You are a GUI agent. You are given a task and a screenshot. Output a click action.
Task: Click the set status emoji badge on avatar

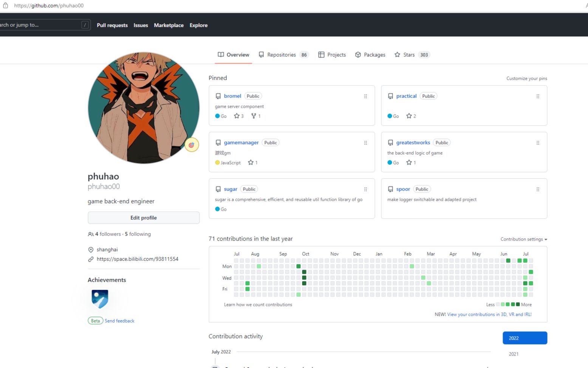coord(192,145)
